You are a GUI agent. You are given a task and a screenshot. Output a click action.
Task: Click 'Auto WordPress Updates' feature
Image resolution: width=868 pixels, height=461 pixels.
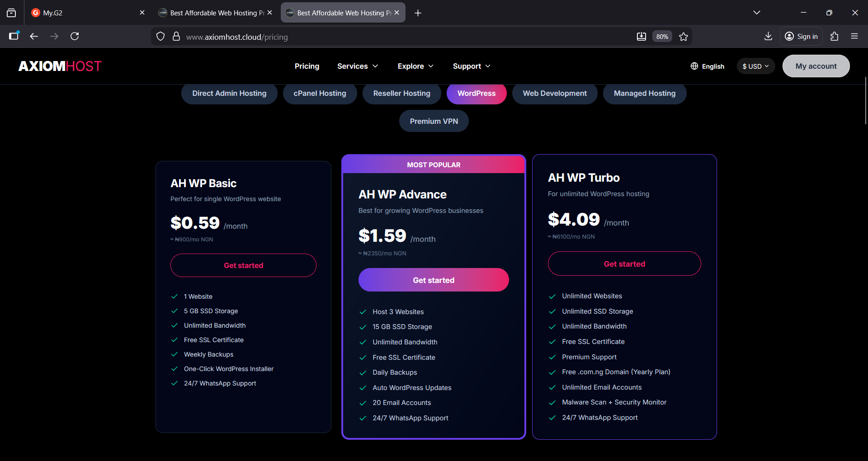pyautogui.click(x=412, y=388)
